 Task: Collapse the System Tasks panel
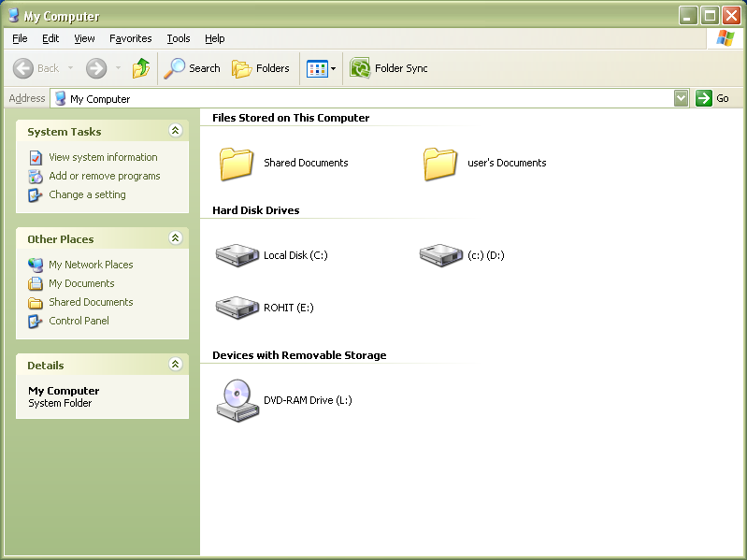coord(175,131)
